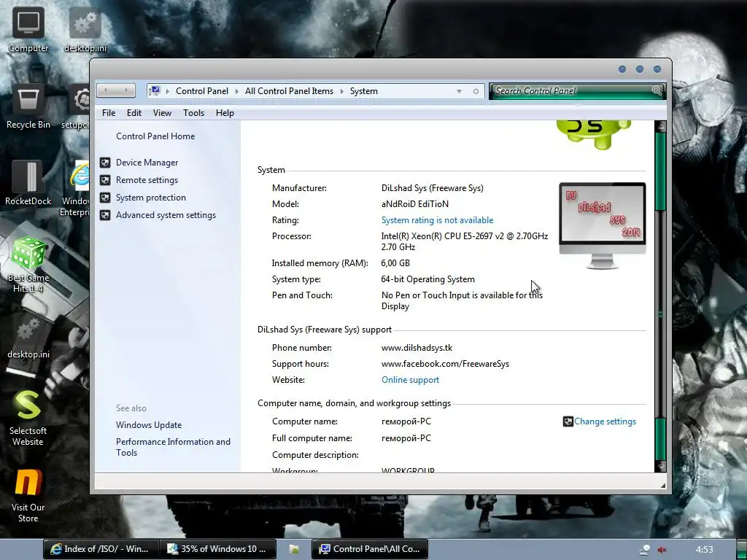Open the folder icon on the taskbar
The image size is (747, 560).
(x=294, y=549)
